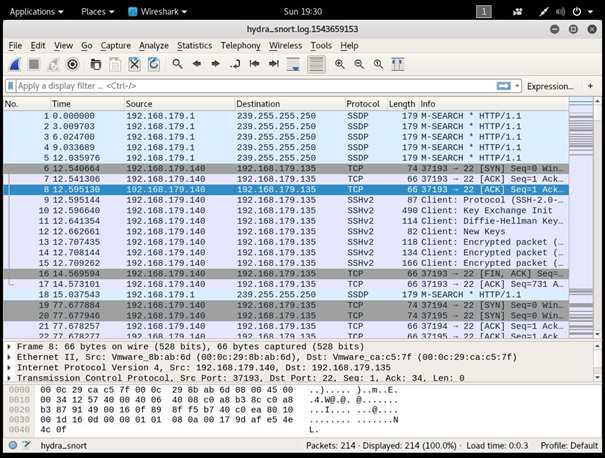This screenshot has height=458, width=605.
Task: Go to specified packet icon
Action: (x=235, y=64)
